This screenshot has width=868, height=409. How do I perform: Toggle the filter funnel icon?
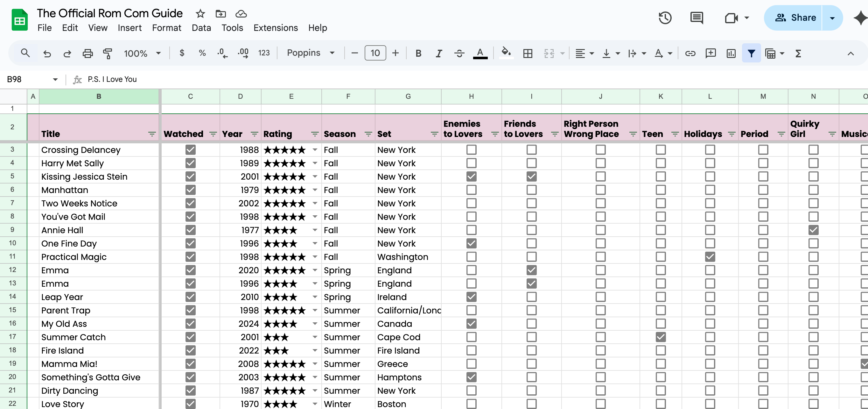pyautogui.click(x=752, y=53)
